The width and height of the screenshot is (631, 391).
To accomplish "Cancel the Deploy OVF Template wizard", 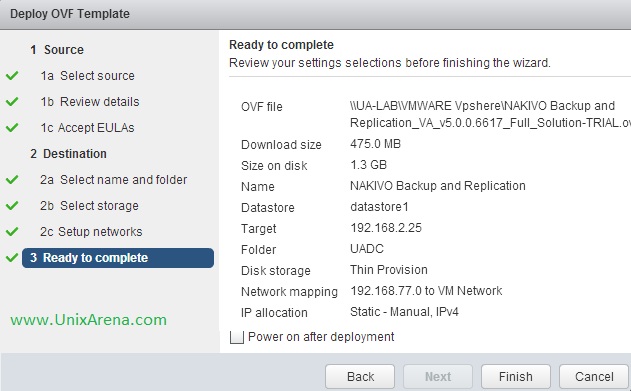I will (594, 377).
